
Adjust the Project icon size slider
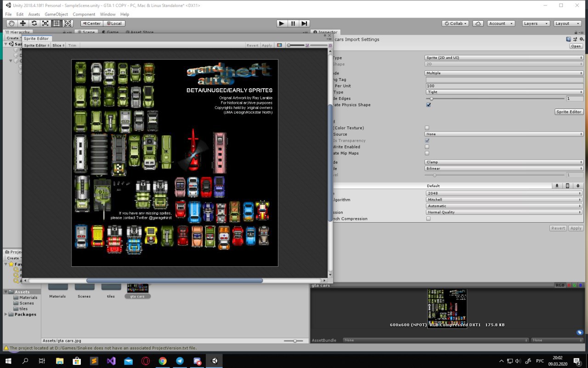point(294,341)
